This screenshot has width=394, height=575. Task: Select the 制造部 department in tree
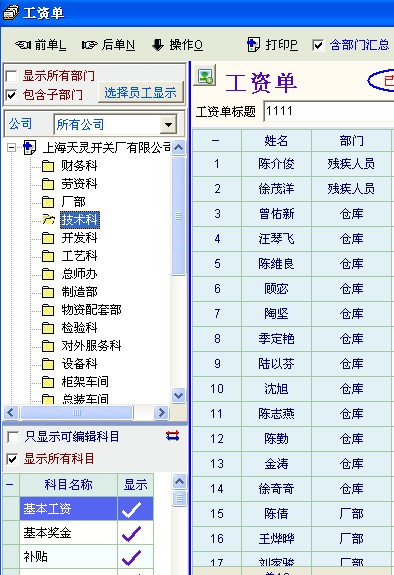pyautogui.click(x=79, y=292)
